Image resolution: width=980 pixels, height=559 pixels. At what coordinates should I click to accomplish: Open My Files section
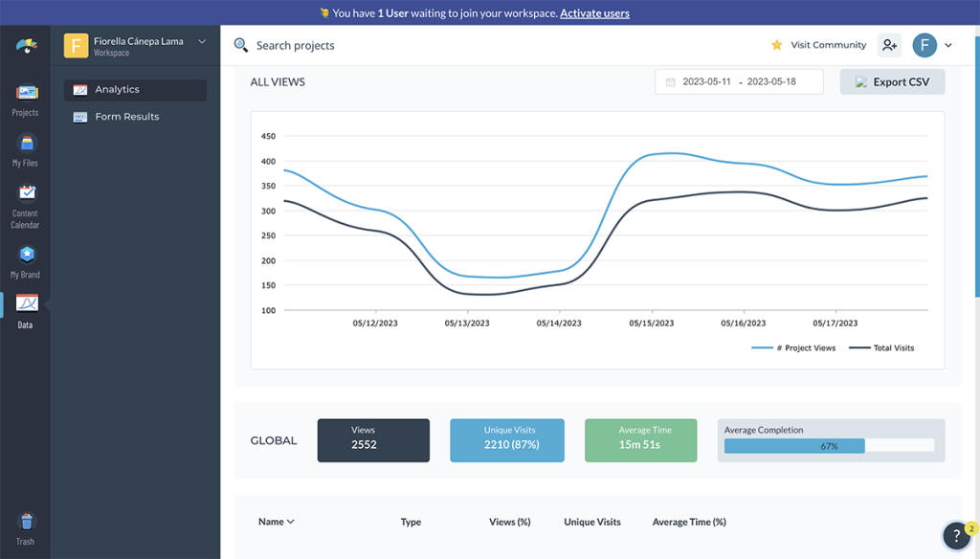coord(26,150)
